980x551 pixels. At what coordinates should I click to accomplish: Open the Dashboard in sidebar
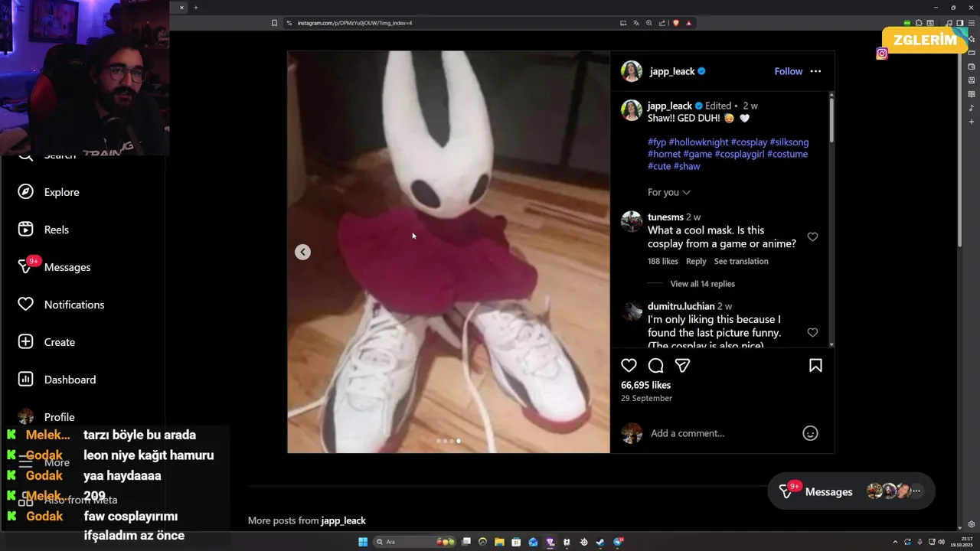(x=57, y=380)
